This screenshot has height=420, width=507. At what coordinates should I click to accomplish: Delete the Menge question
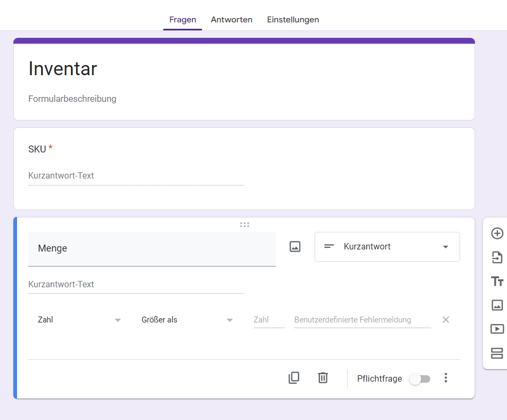(323, 378)
